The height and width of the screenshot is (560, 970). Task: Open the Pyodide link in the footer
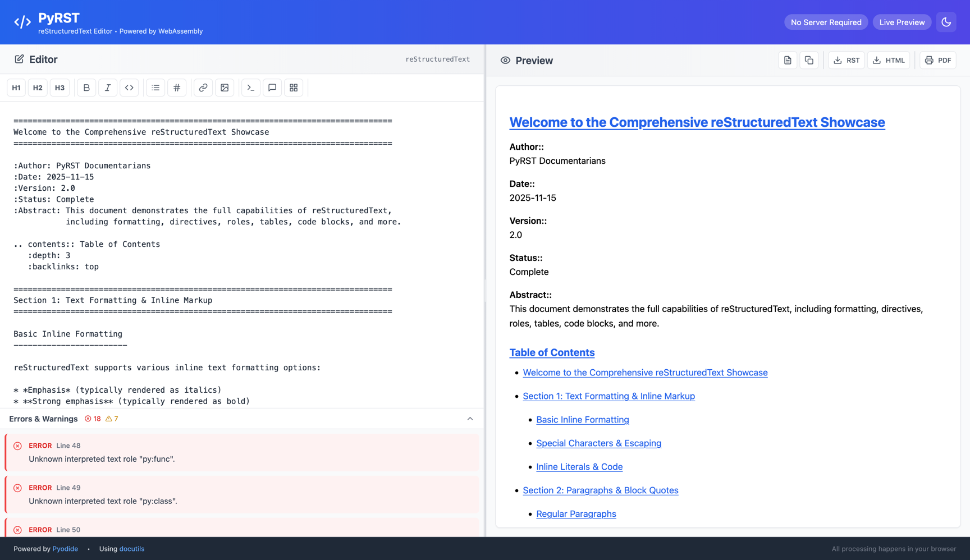click(x=65, y=549)
